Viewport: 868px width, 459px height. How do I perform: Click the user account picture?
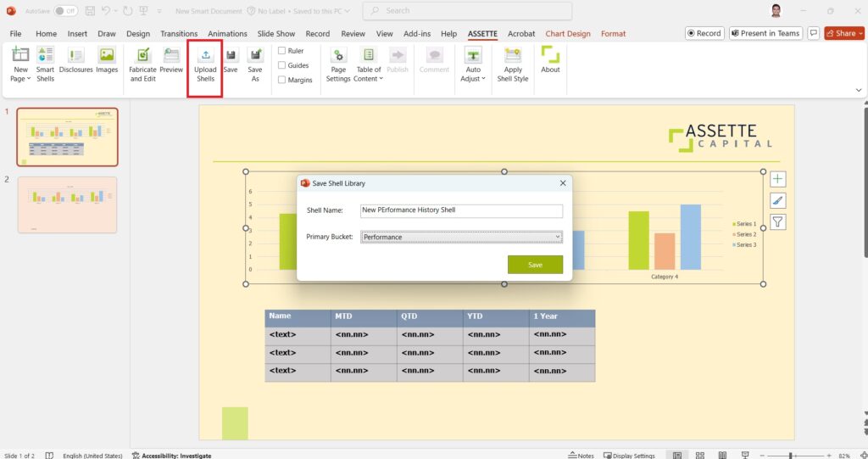tap(776, 10)
